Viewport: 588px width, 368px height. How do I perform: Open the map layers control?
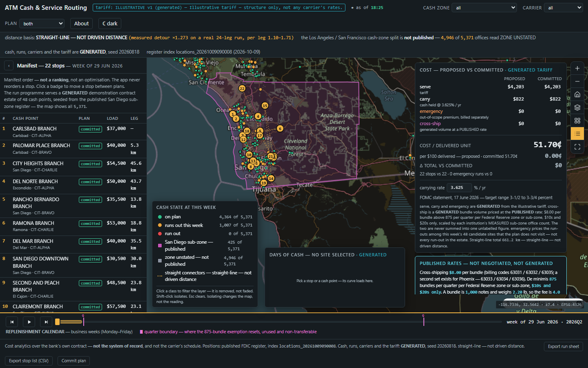[x=577, y=108]
